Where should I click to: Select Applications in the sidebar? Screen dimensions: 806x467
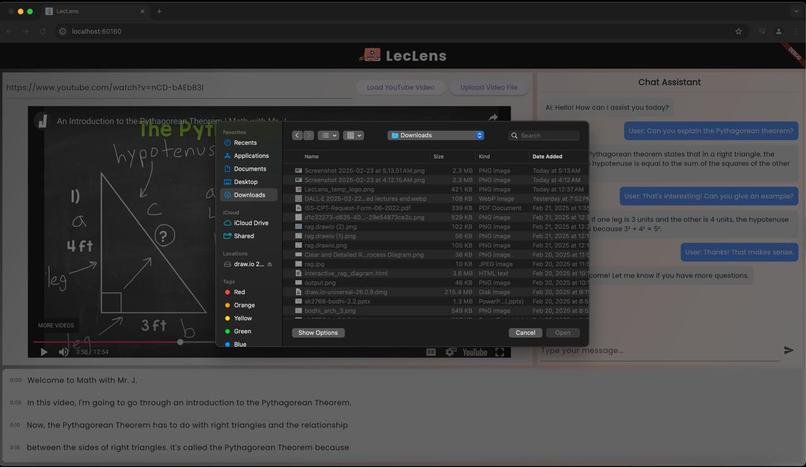tap(251, 156)
